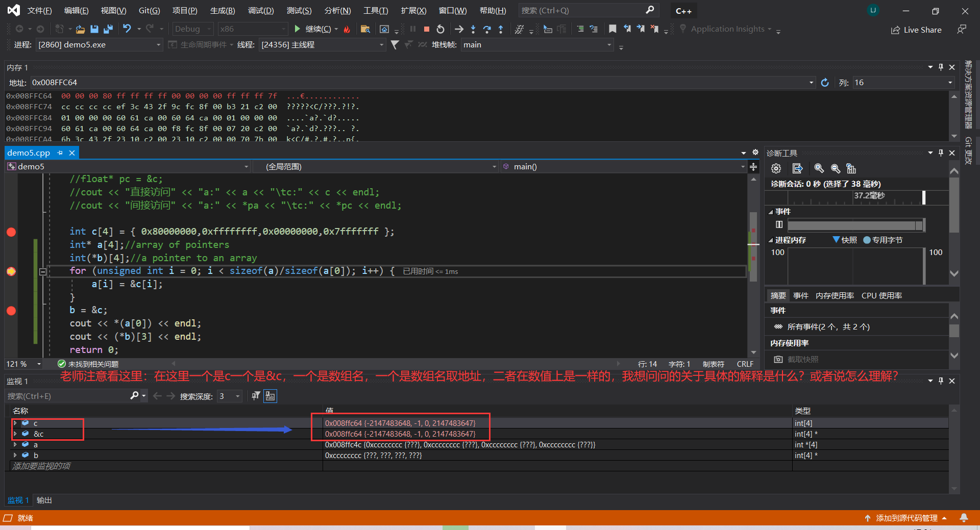Click the Save file icon
The image size is (980, 530).
coord(94,29)
